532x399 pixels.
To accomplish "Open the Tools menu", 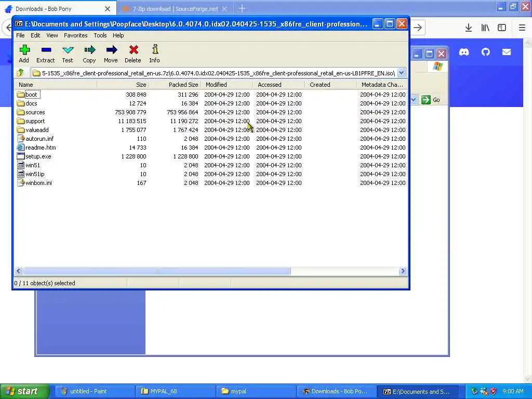I will tap(100, 35).
